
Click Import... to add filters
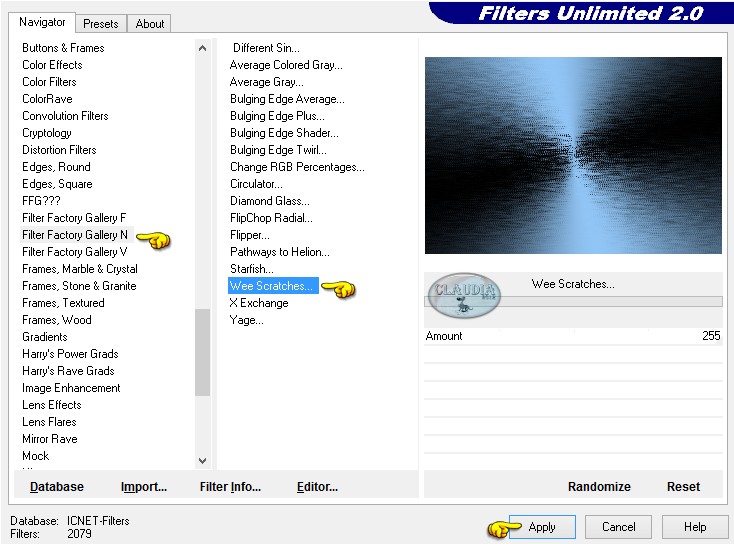pos(144,487)
